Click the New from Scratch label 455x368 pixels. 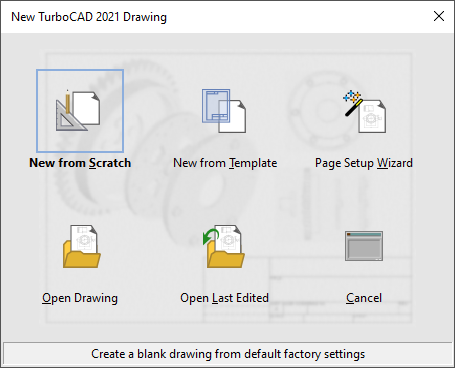[80, 163]
